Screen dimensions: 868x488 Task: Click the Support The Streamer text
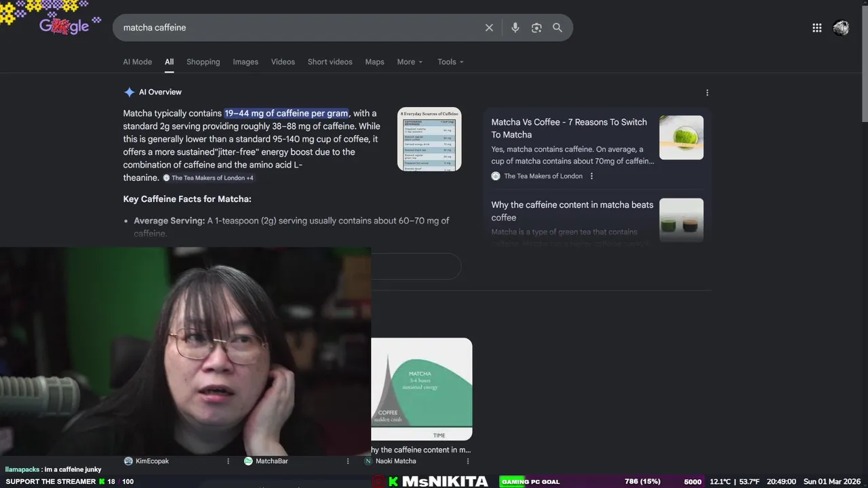pos(51,482)
